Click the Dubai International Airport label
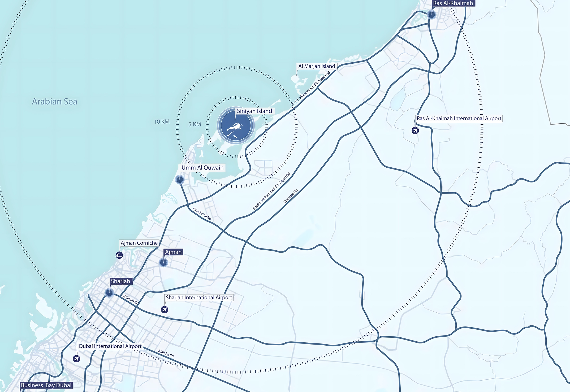Image resolution: width=570 pixels, height=392 pixels. tap(110, 346)
